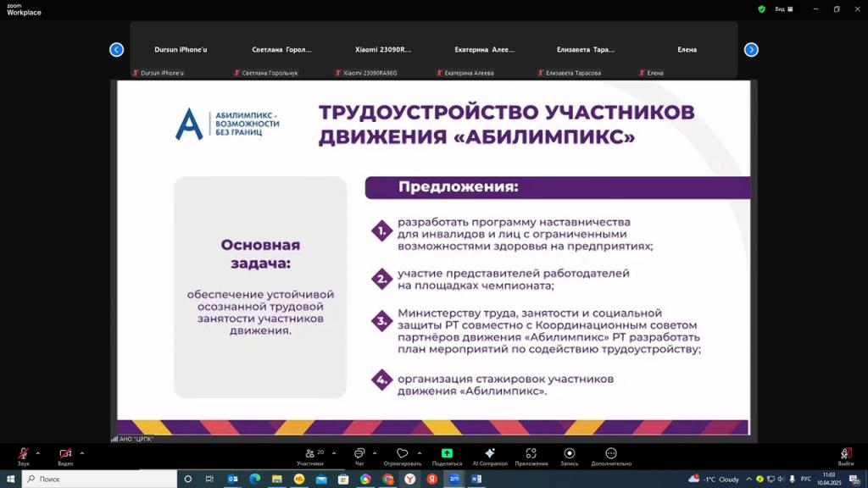Select Xiaomi 23090RA98G participant tile

pyautogui.click(x=383, y=50)
